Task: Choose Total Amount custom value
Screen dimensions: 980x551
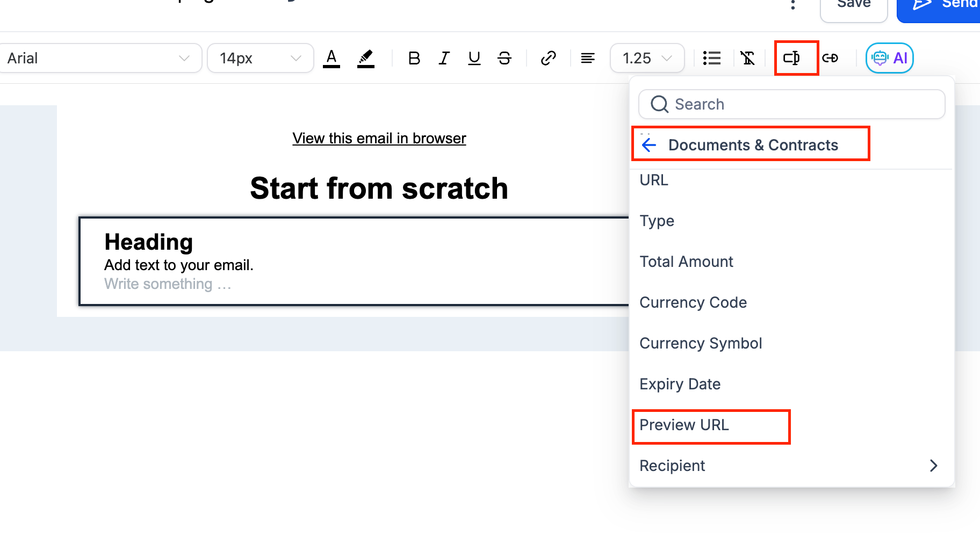Action: pyautogui.click(x=686, y=262)
